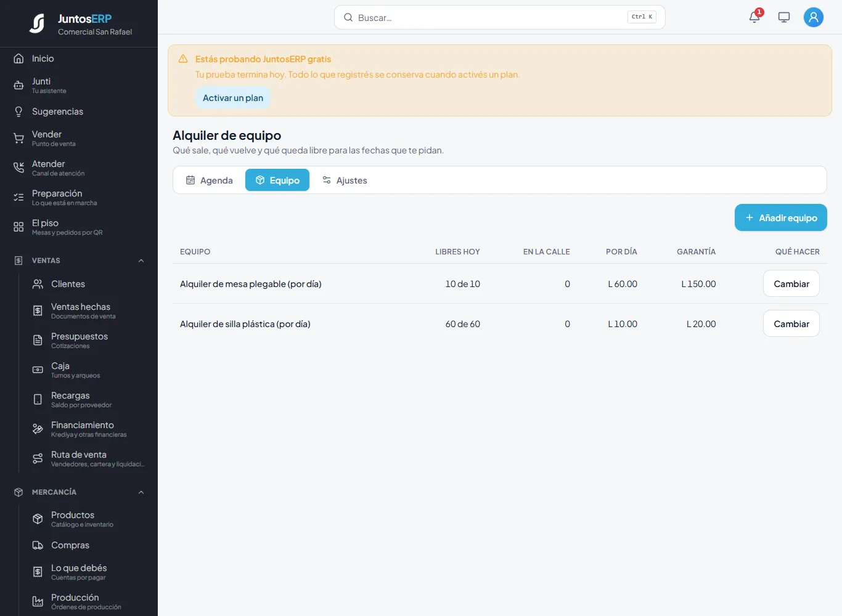This screenshot has width=842, height=616.
Task: Click the JuntosERP logo
Action: click(x=37, y=23)
